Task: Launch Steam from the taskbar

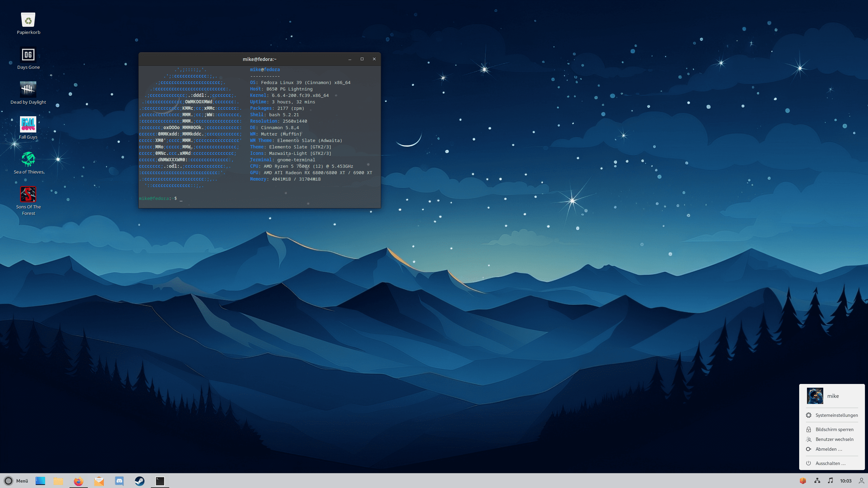Action: pos(139,481)
